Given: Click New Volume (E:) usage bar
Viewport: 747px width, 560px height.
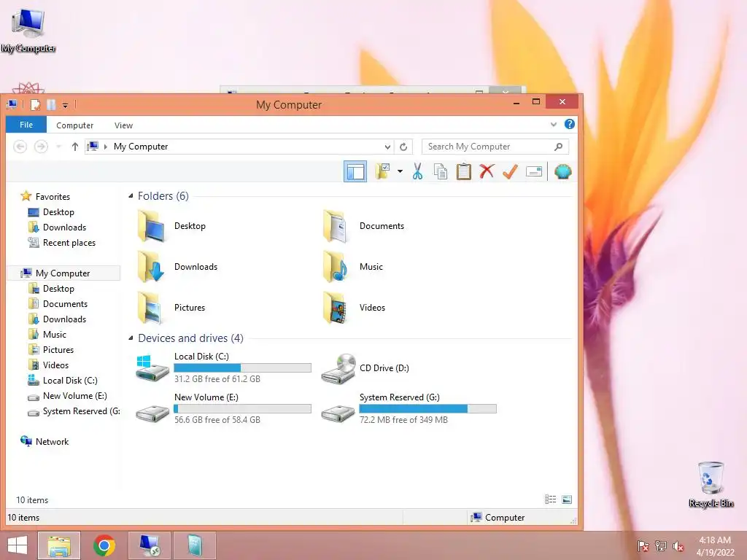Looking at the screenshot, I should (242, 408).
